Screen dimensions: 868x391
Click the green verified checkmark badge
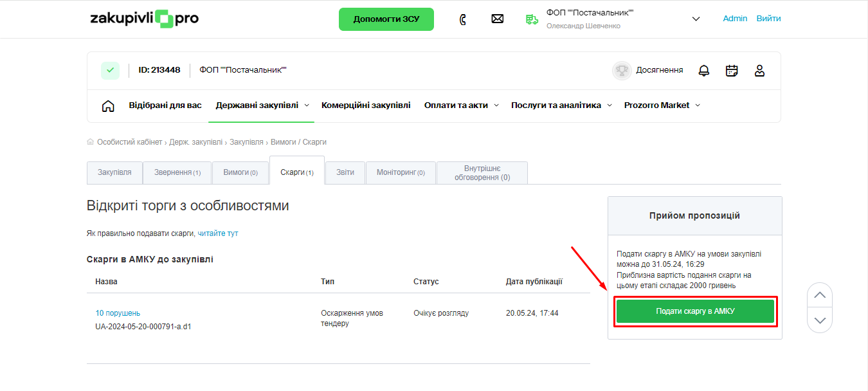[x=110, y=70]
